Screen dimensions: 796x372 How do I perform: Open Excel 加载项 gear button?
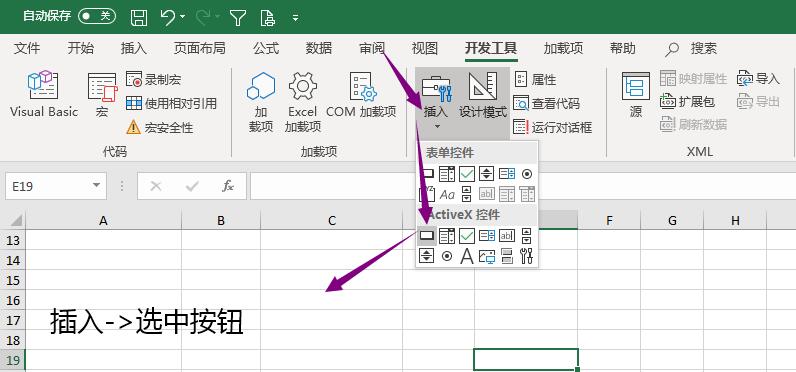click(303, 102)
